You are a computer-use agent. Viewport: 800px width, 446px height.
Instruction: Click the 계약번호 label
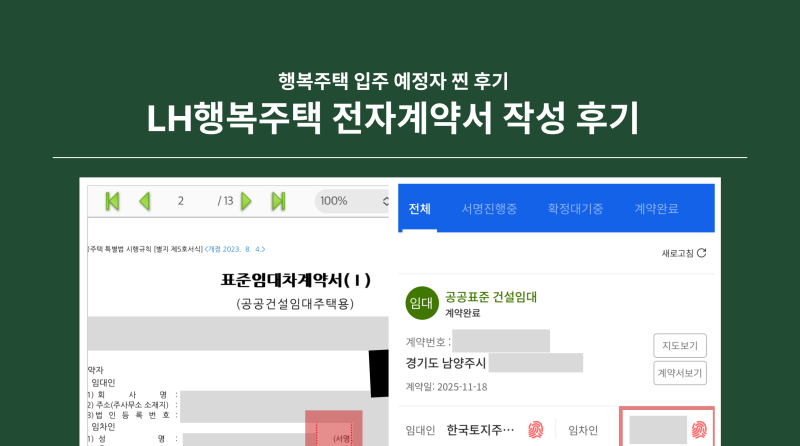pos(428,341)
